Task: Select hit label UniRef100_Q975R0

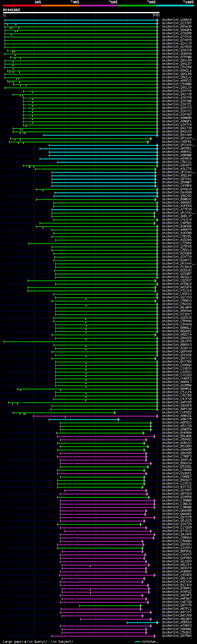Action: click(177, 636)
